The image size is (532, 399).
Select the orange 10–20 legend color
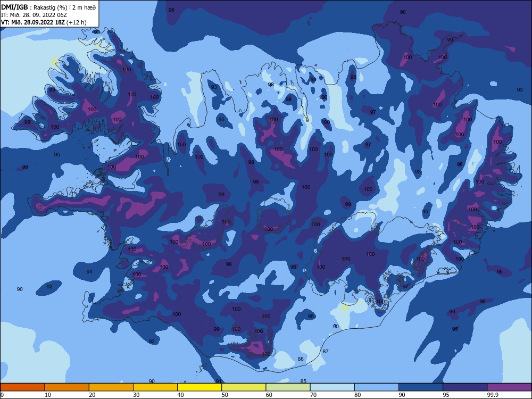67,387
